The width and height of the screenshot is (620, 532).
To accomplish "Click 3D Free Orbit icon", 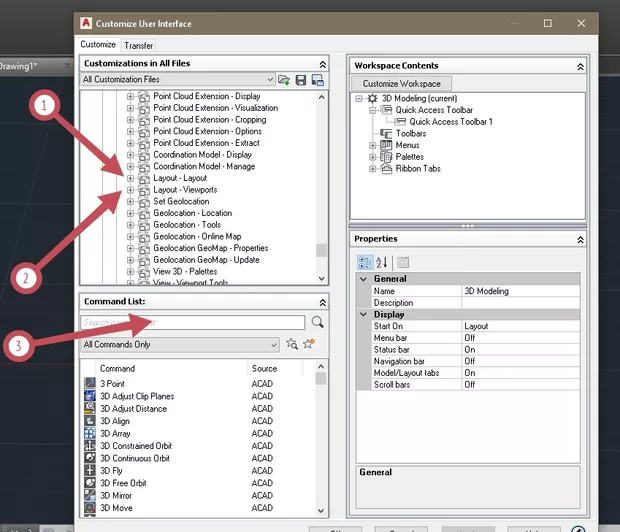I will 90,483.
